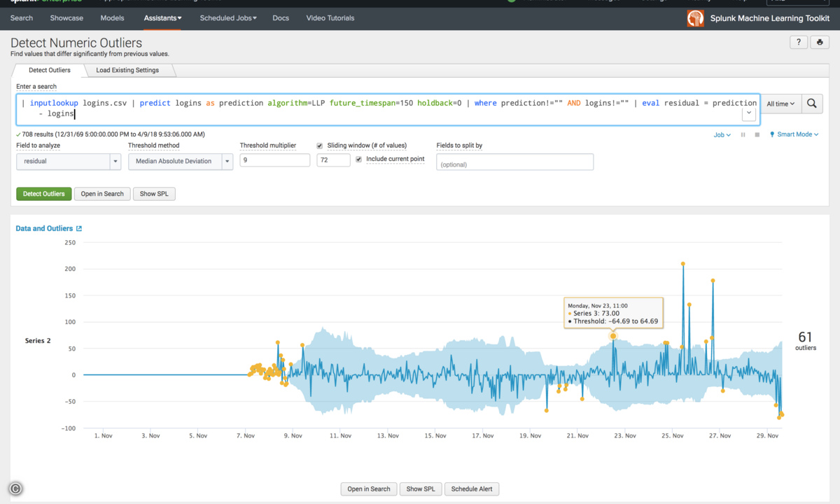The height and width of the screenshot is (504, 840).
Task: Toggle the Sliding window checkbox
Action: 320,146
